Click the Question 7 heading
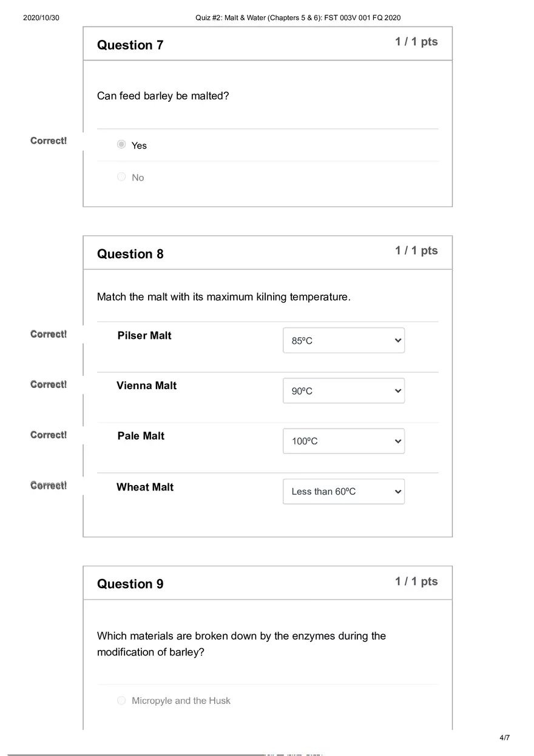This screenshot has width=534, height=756. (130, 45)
